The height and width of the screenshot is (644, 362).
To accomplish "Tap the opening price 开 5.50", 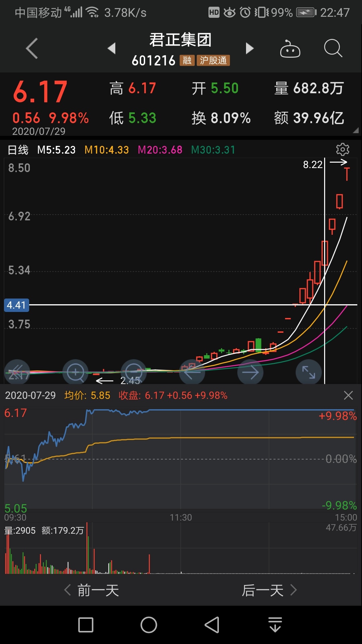I will [215, 89].
